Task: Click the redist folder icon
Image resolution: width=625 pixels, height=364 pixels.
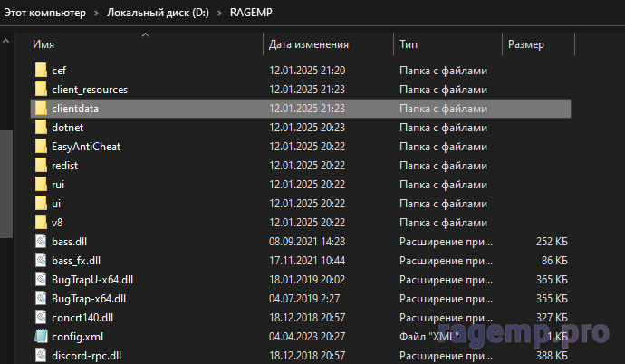Action: (41, 166)
